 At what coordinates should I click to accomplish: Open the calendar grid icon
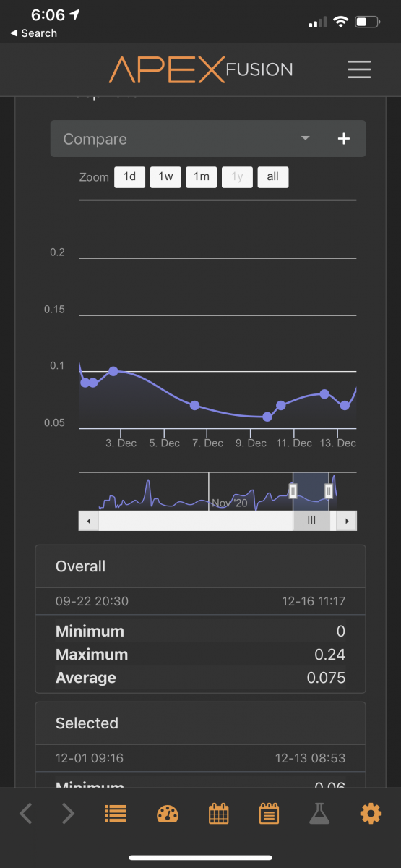pyautogui.click(x=218, y=814)
